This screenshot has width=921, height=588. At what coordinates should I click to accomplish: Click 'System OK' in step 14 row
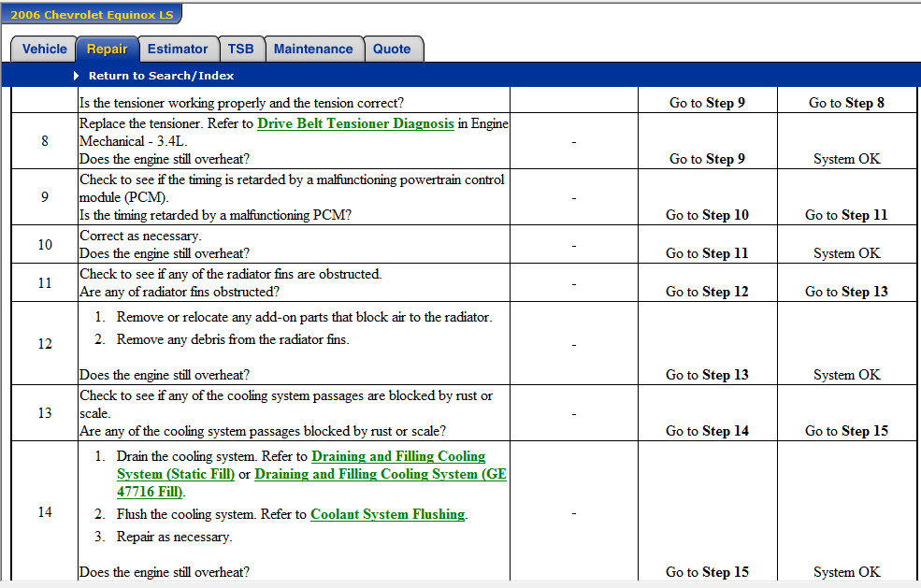pos(847,572)
